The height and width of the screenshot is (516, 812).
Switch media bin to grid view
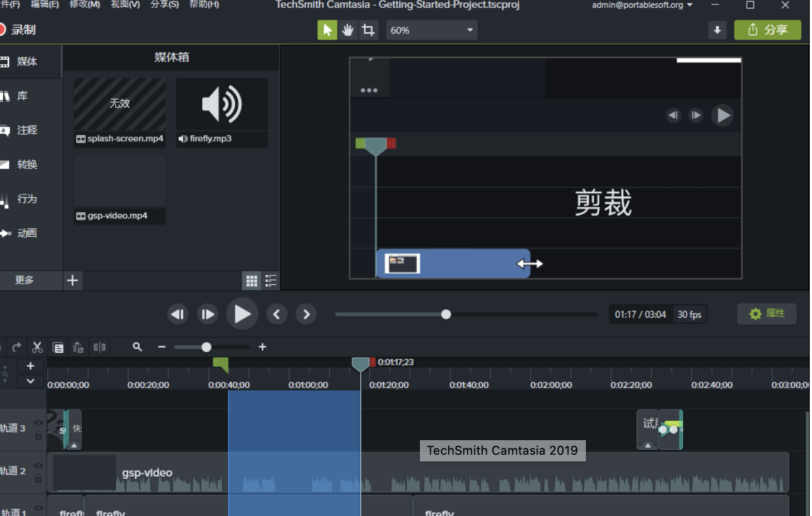[x=252, y=281]
